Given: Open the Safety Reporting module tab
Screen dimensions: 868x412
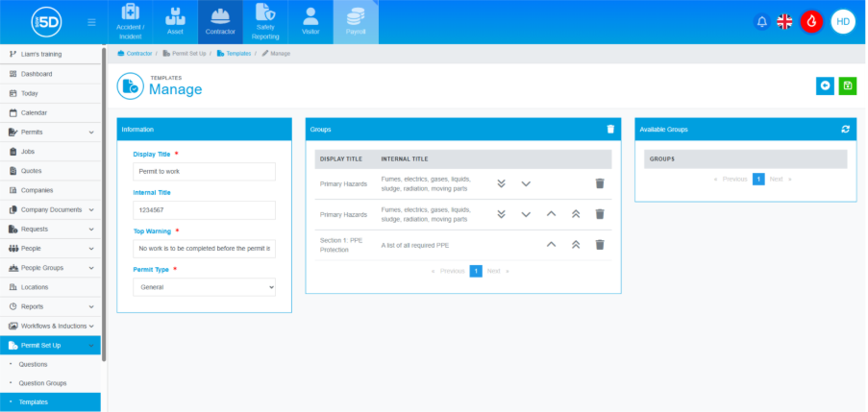Looking at the screenshot, I should click(x=263, y=22).
